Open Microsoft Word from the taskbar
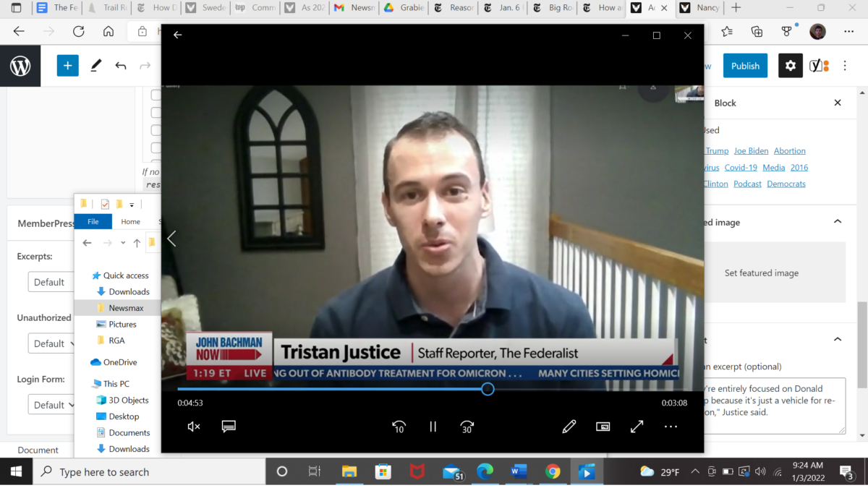Screen dimensions: 868x488 519,472
